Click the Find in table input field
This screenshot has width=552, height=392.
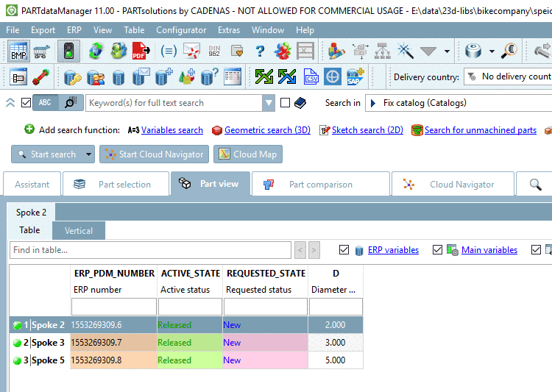pyautogui.click(x=150, y=250)
